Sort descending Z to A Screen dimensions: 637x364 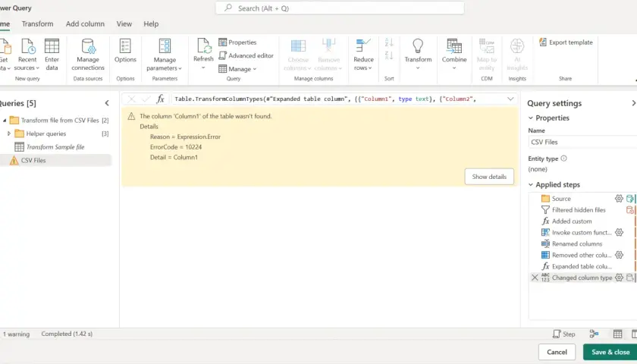[389, 55]
